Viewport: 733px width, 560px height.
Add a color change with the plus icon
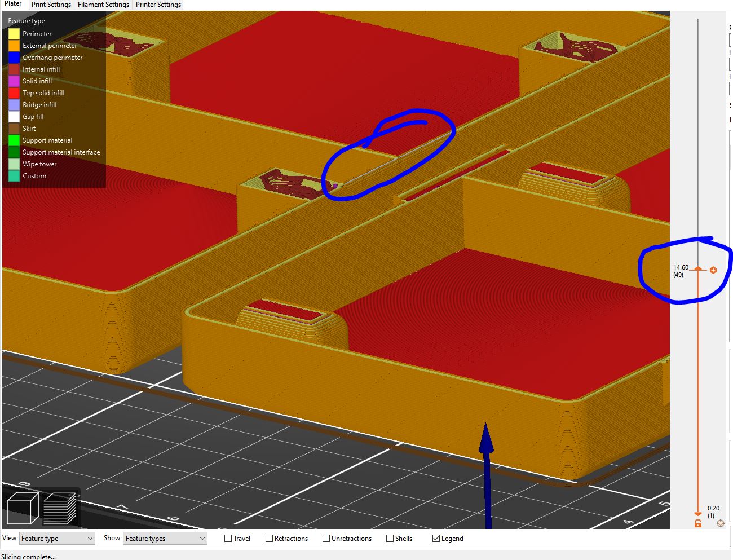click(x=713, y=270)
